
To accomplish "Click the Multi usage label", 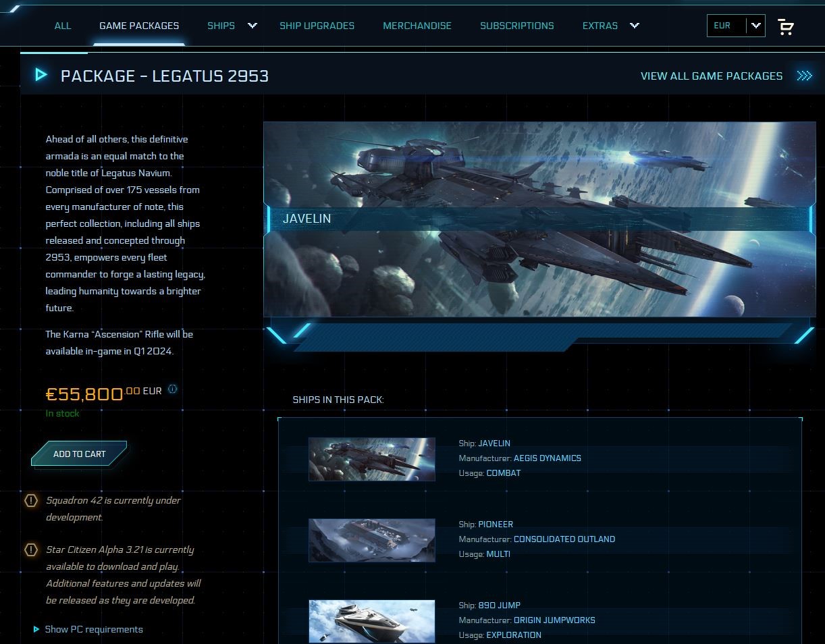I will pos(498,554).
